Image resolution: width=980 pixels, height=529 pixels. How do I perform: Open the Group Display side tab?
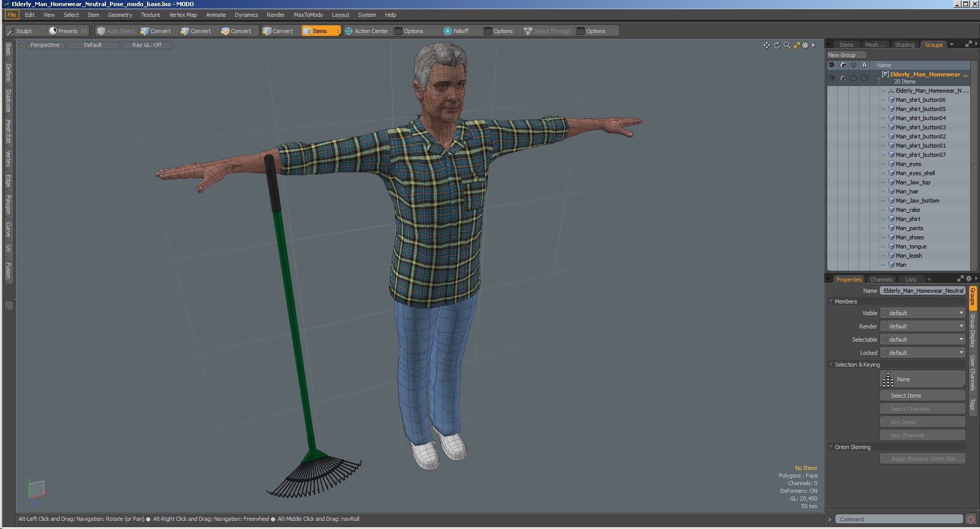pos(972,330)
